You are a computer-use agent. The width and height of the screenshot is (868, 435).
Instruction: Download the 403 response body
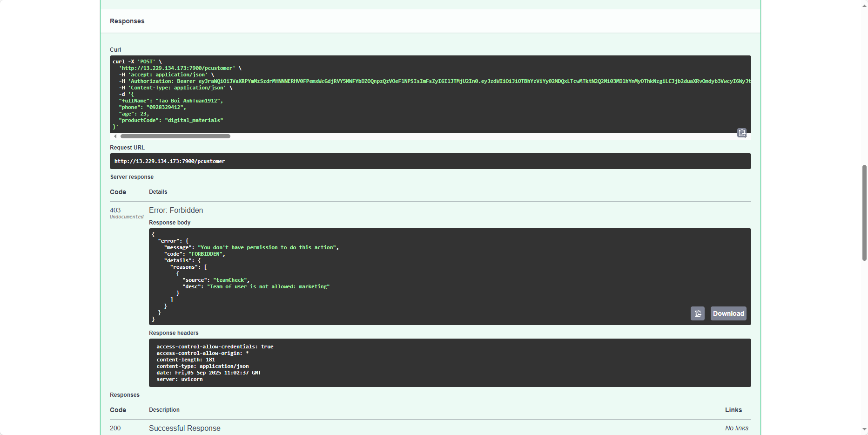[728, 313]
